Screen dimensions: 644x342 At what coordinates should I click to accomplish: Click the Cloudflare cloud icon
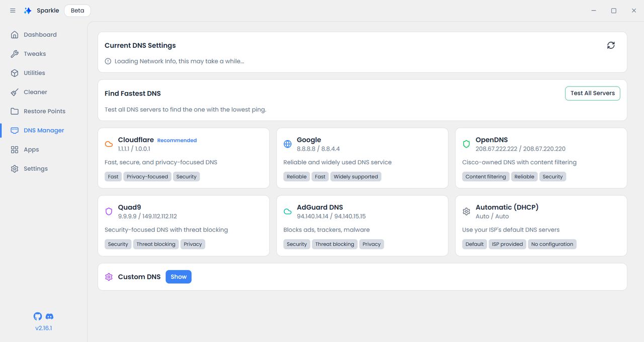coord(109,144)
